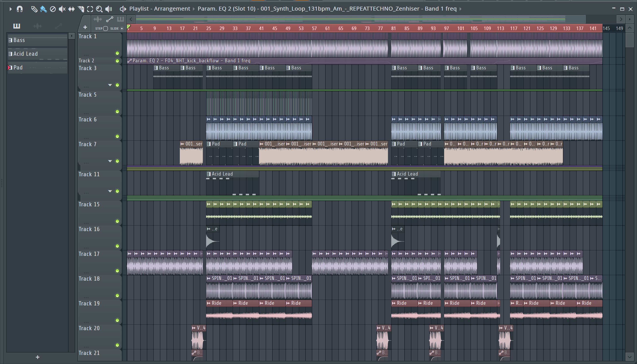Mute Track 19 with green light
Image resolution: width=637 pixels, height=364 pixels.
pos(117,320)
